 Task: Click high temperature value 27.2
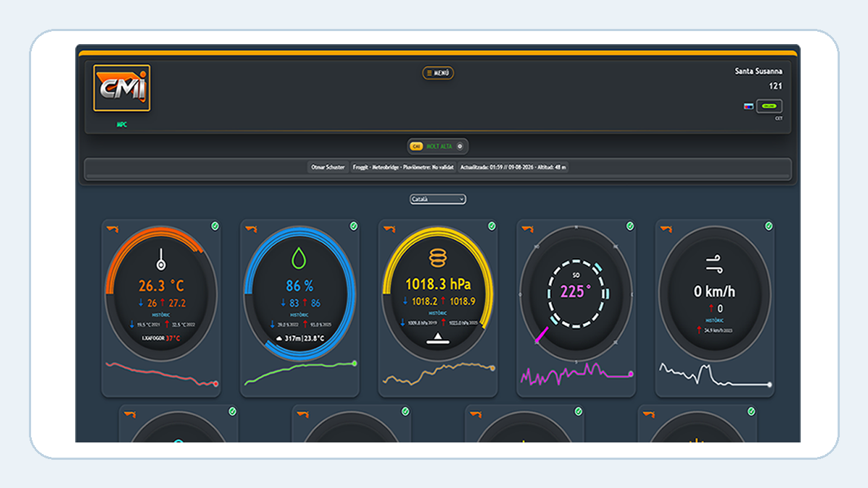coord(176,303)
